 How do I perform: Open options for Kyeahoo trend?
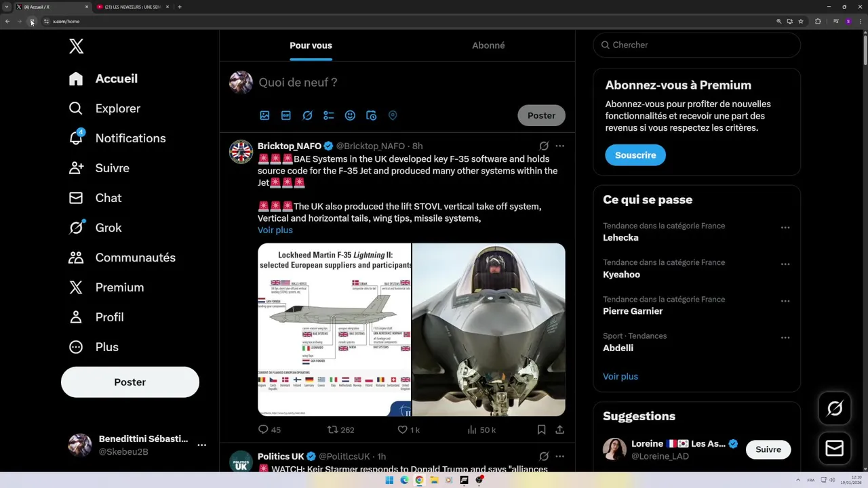click(785, 264)
